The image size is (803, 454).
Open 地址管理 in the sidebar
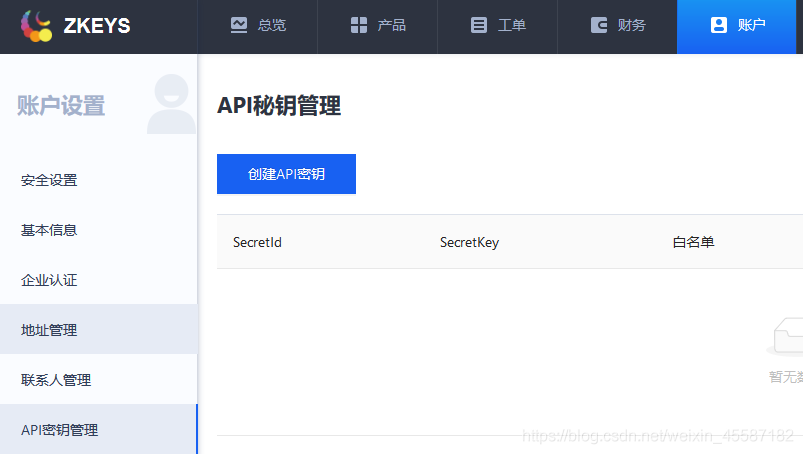(98, 330)
